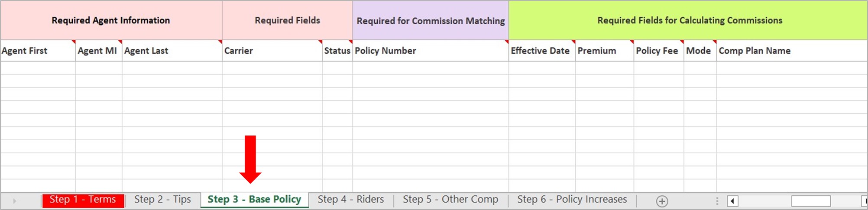The height and width of the screenshot is (210, 868).
Task: Select the Premium column header cell
Action: click(604, 51)
